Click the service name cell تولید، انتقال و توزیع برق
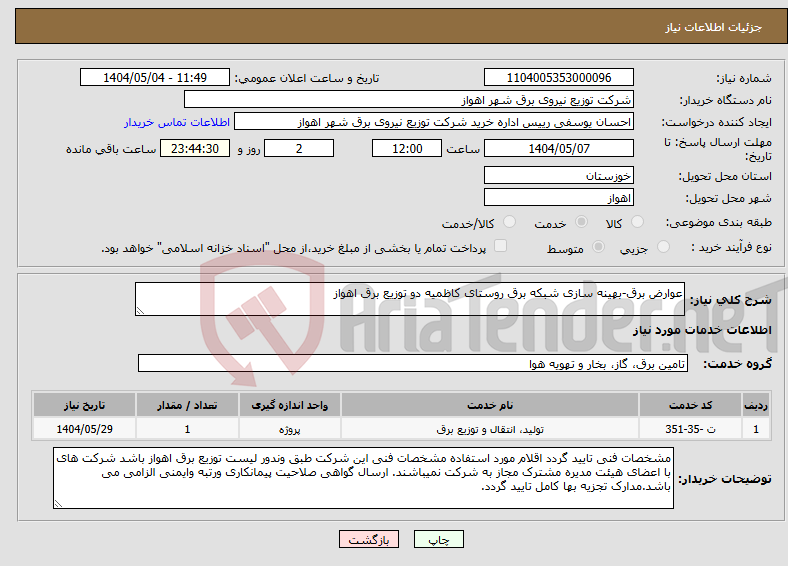788x566 pixels. click(x=490, y=429)
